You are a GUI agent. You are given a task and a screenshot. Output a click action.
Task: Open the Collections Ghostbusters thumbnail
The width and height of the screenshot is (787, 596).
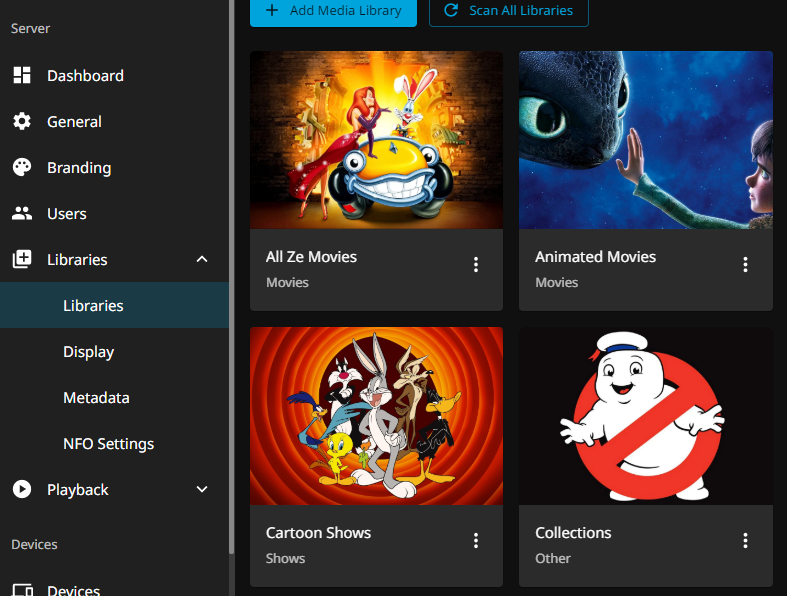645,416
